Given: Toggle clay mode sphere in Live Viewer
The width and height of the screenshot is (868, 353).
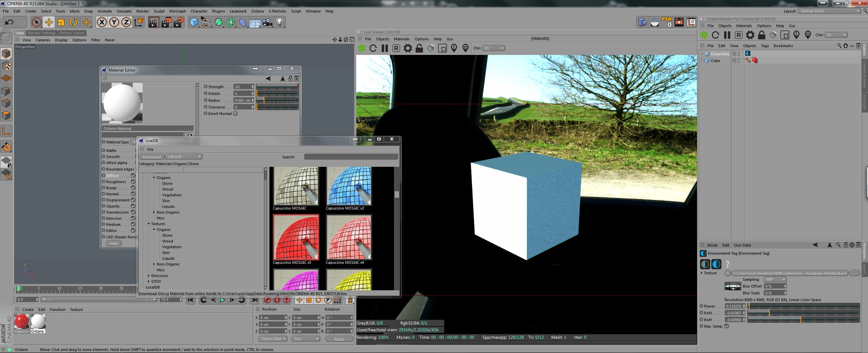Looking at the screenshot, I should tap(431, 48).
